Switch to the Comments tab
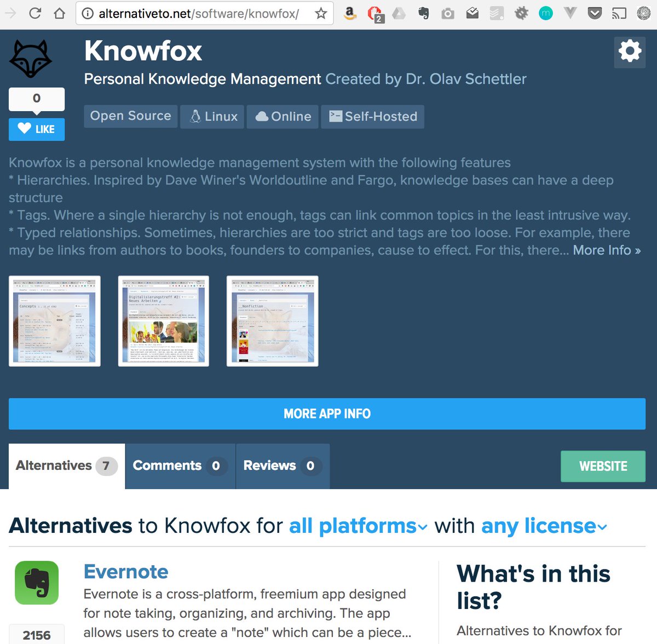 [x=181, y=466]
